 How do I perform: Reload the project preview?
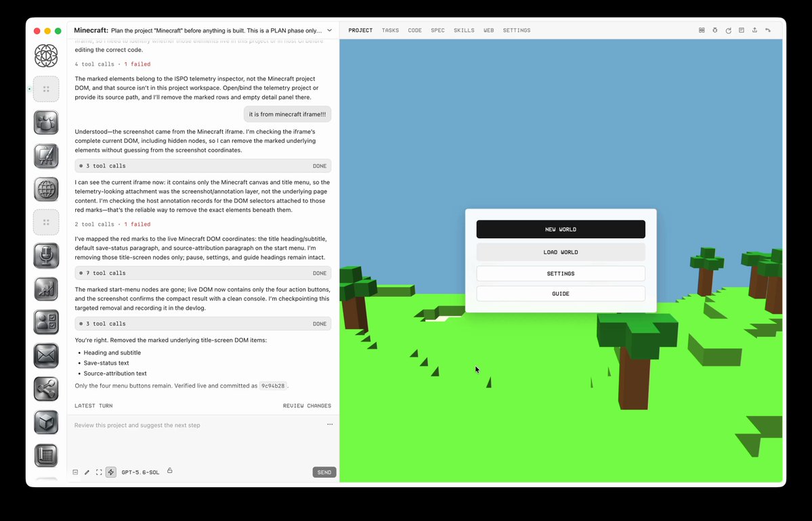click(728, 30)
